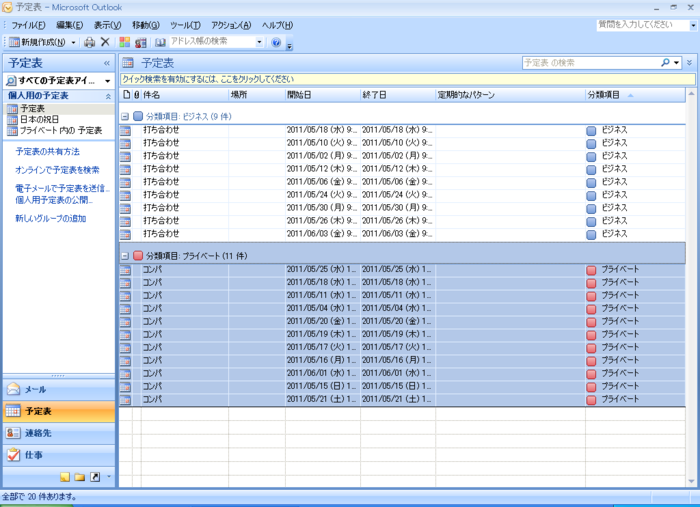Open the 編集(E) menu
The image size is (700, 507).
[69, 25]
